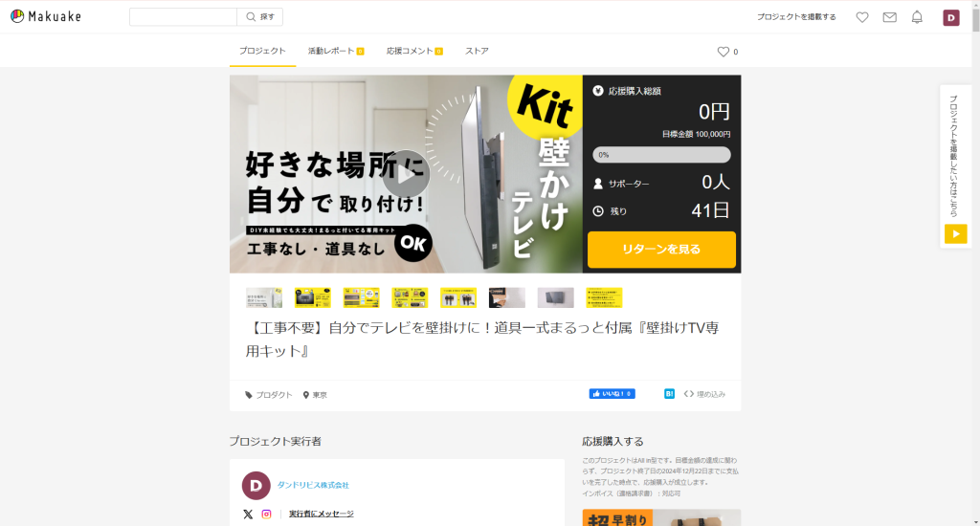Click the Makuake logo
Image resolution: width=980 pixels, height=526 pixels.
pos(46,16)
